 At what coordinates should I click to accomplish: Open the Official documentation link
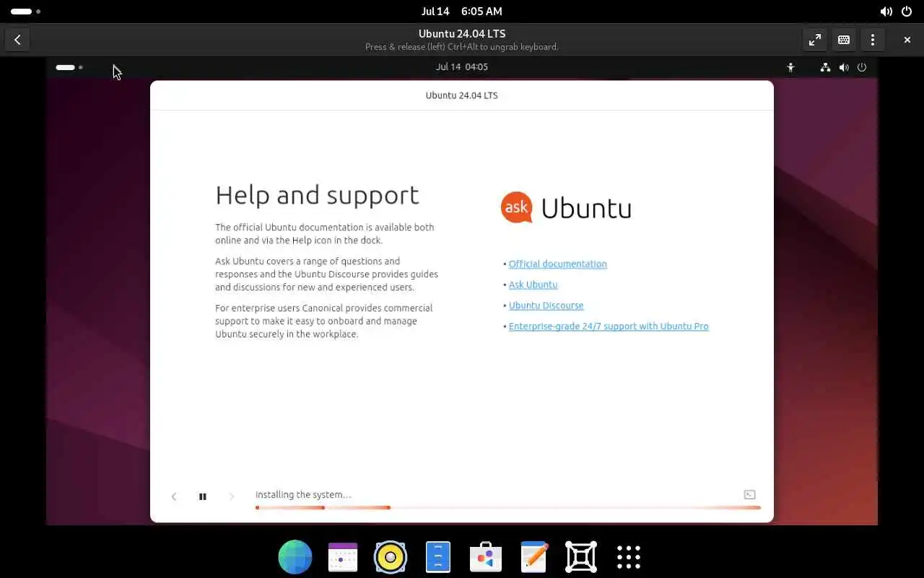[557, 264]
